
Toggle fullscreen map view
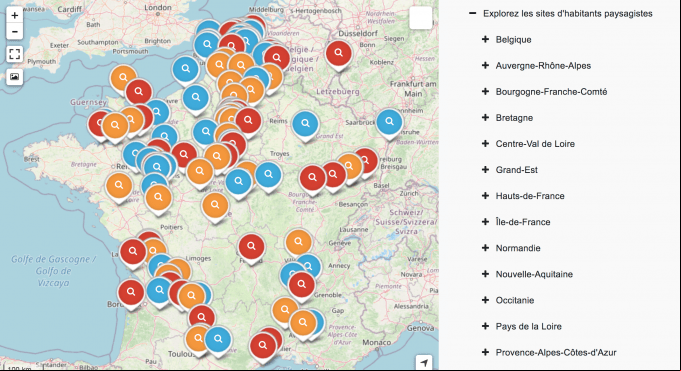tap(14, 54)
